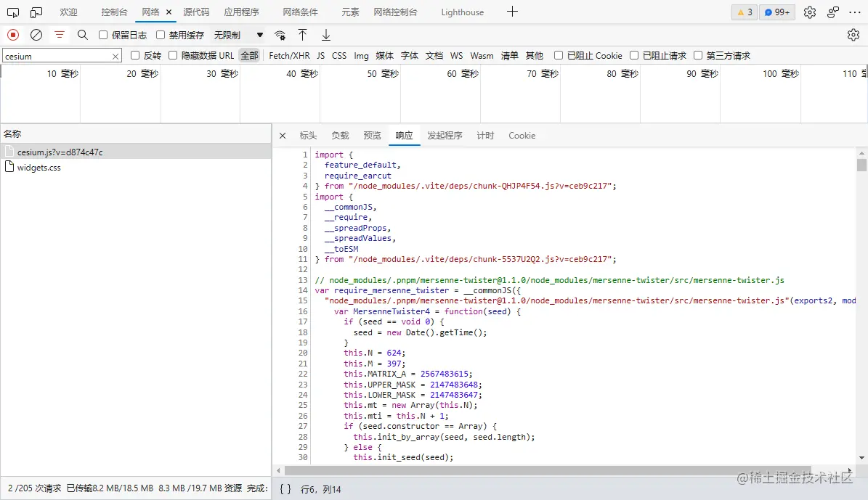Open the 网络控制台 tab

pos(395,12)
